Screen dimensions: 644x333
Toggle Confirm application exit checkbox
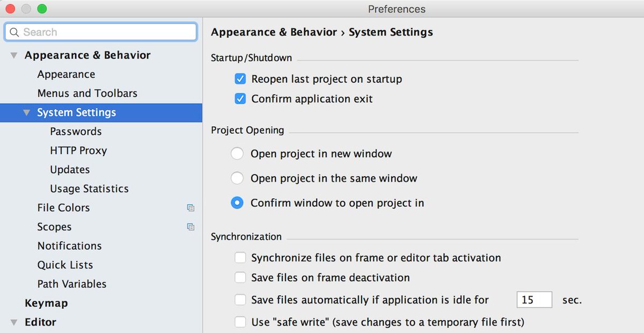click(x=240, y=99)
